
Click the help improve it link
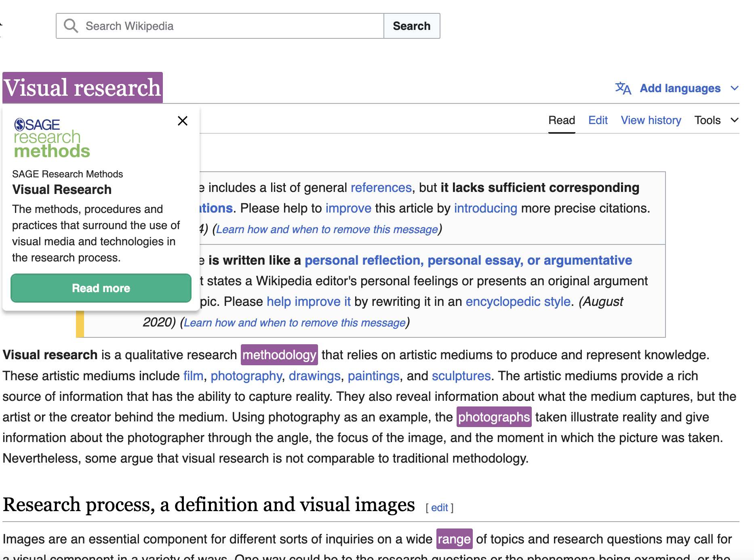pyautogui.click(x=309, y=301)
